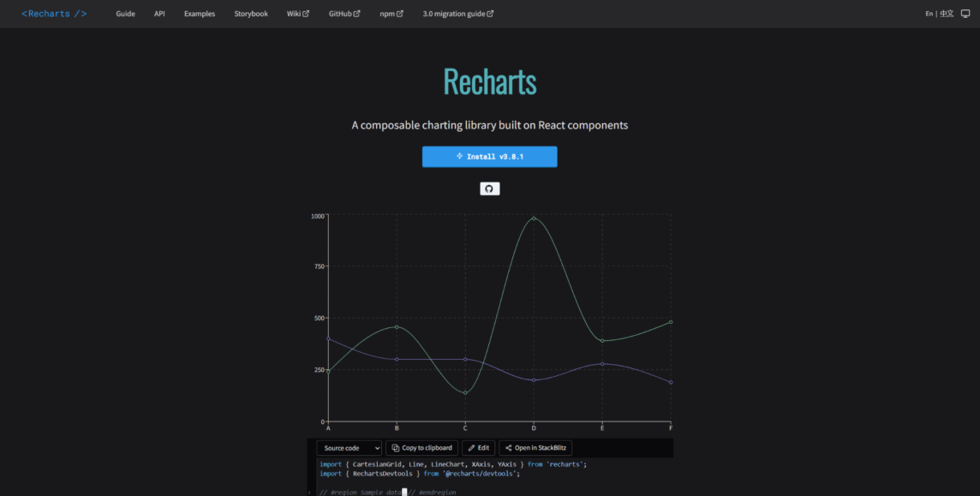Click the Y-axis label 500
The width and height of the screenshot is (980, 496).
point(320,319)
